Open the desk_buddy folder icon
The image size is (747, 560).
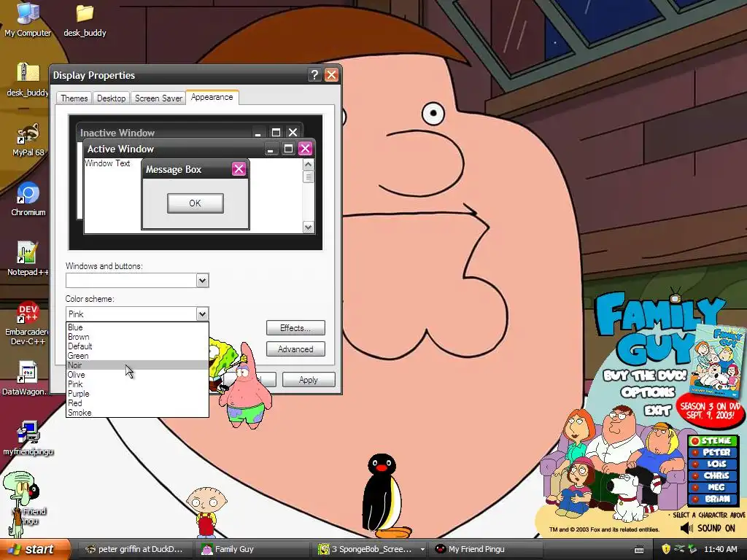click(85, 20)
